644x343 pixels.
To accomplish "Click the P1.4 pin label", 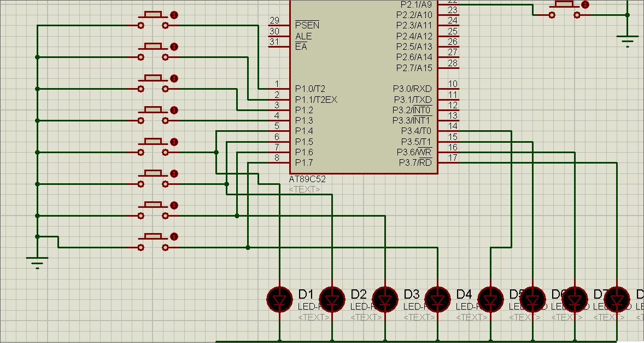I will (x=304, y=131).
